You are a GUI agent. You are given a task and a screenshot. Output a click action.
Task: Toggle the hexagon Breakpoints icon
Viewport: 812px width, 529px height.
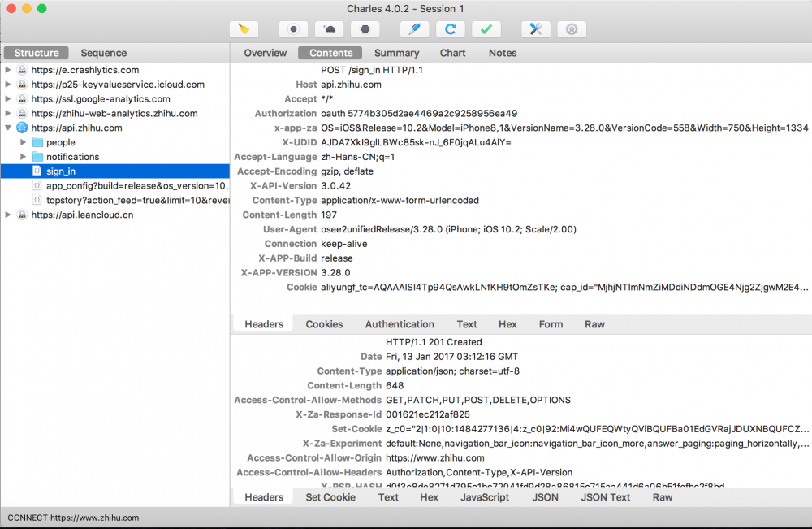pos(365,29)
